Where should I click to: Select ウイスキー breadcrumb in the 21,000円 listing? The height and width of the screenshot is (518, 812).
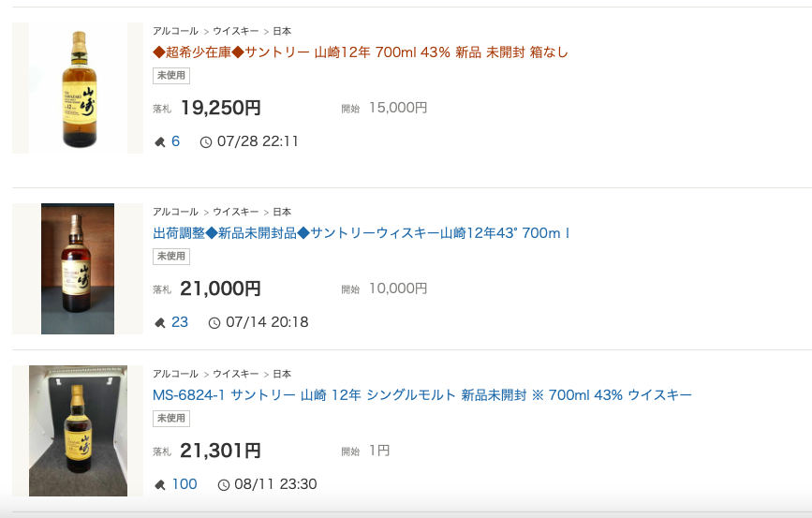pyautogui.click(x=236, y=212)
